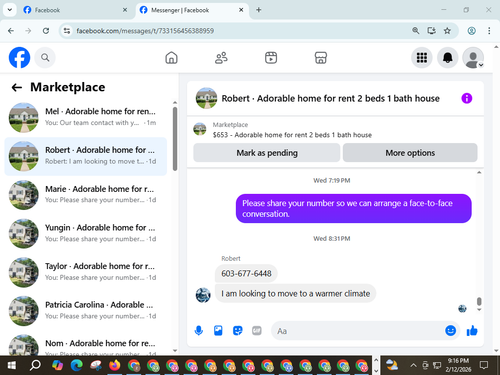Click the listing thumbnail beside $653 listing
Screen dimensions: 500x375
(200, 129)
